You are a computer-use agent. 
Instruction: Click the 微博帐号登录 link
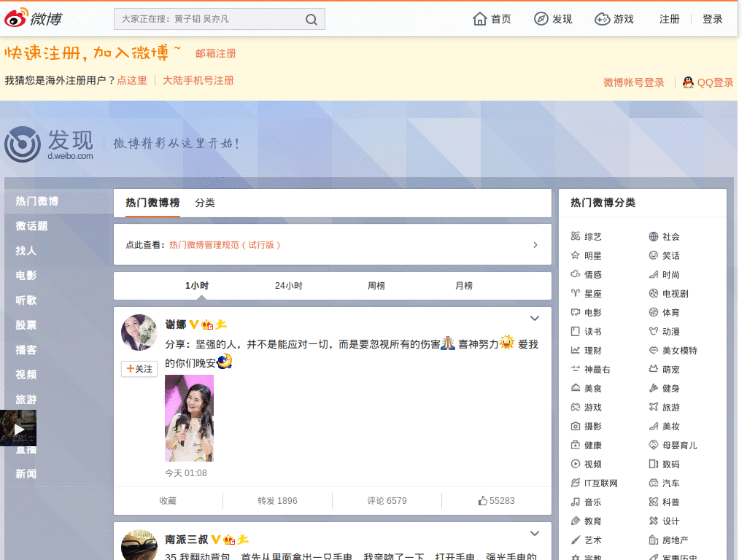click(634, 82)
